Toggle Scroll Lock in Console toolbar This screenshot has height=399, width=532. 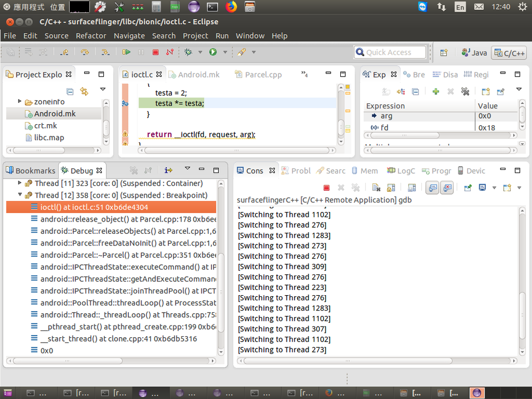(391, 188)
